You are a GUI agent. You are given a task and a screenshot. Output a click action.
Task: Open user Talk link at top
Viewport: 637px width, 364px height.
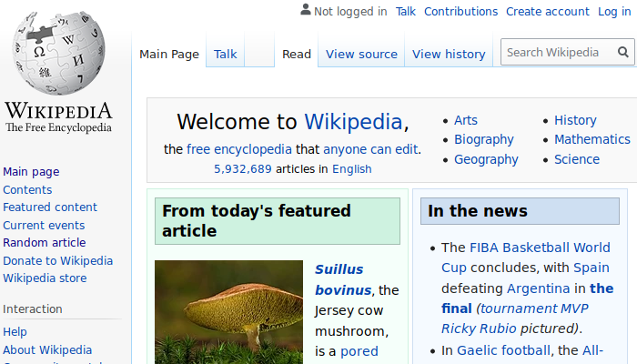coord(406,11)
